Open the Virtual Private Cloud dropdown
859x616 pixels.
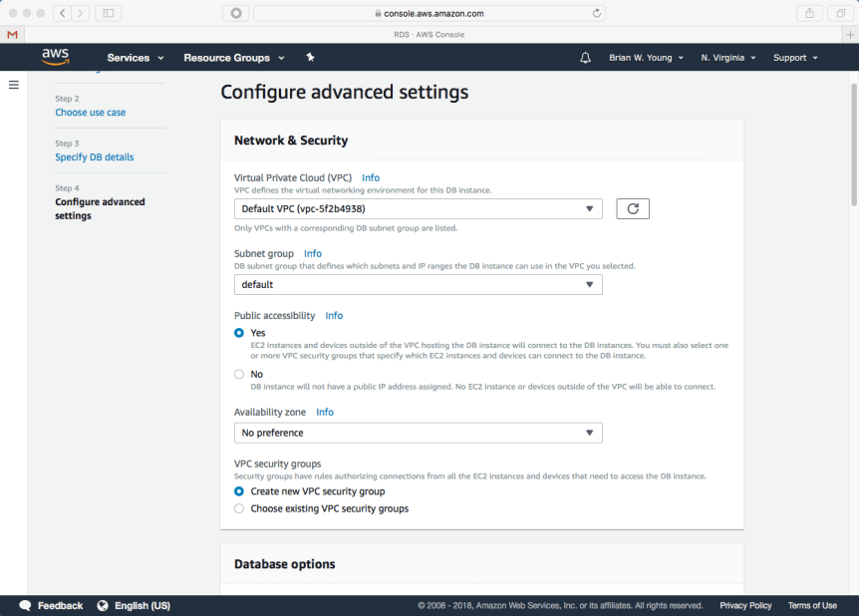pos(418,209)
